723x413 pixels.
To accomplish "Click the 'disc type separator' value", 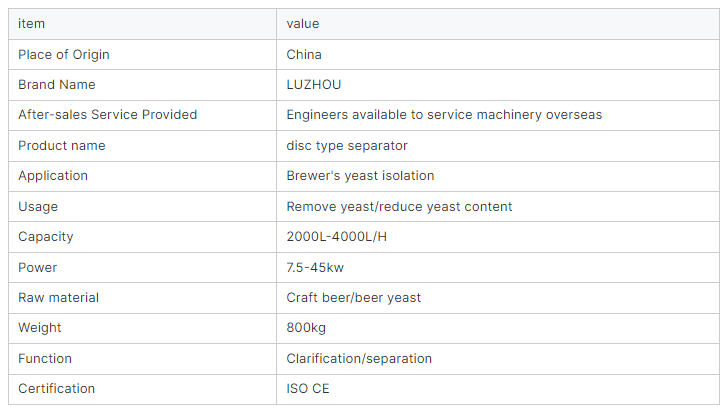I will [x=347, y=146].
